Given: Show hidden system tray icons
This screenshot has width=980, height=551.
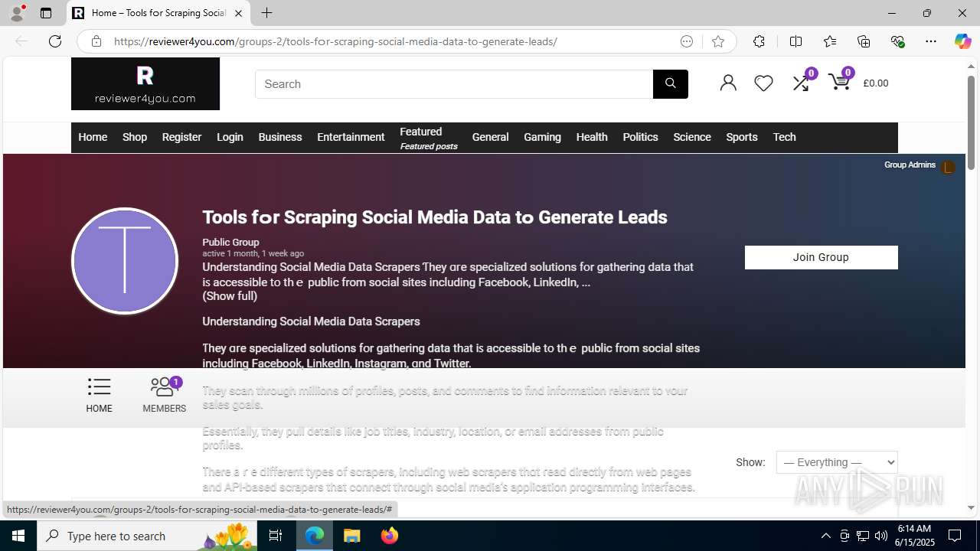Looking at the screenshot, I should click(x=825, y=536).
